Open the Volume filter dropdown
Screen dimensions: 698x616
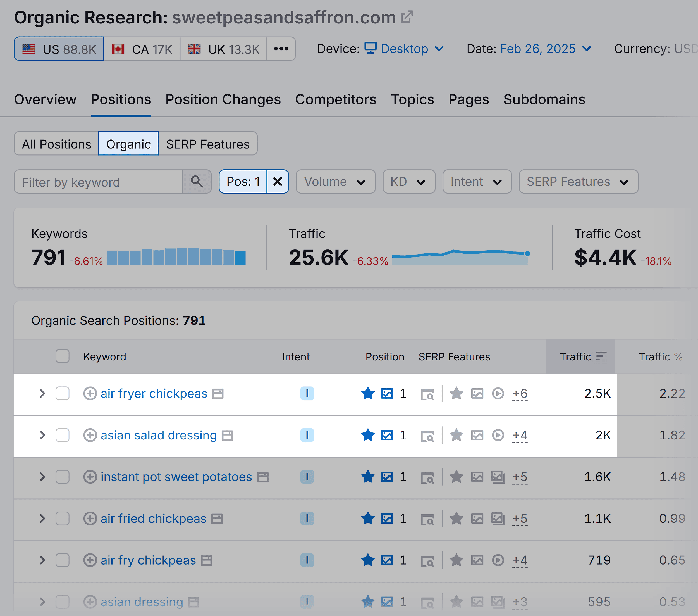335,182
